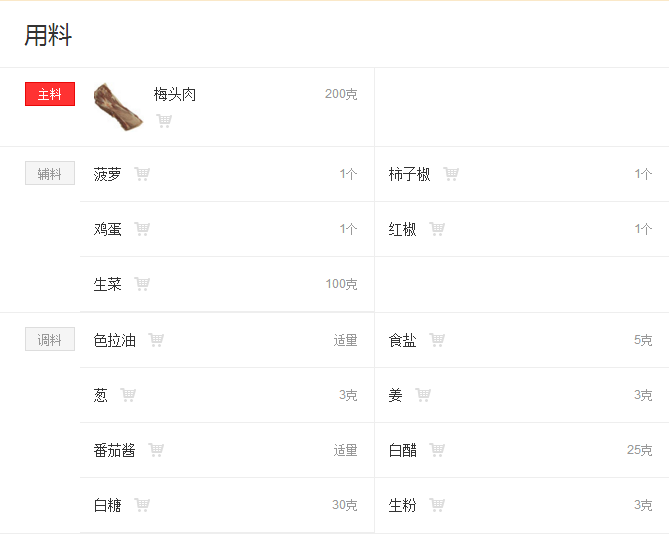Click the cart icon next to 色拉油
669x534 pixels.
pos(156,340)
